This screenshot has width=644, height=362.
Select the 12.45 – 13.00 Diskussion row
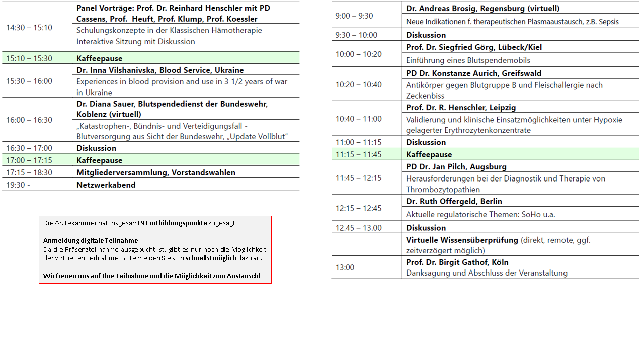[x=426, y=227]
